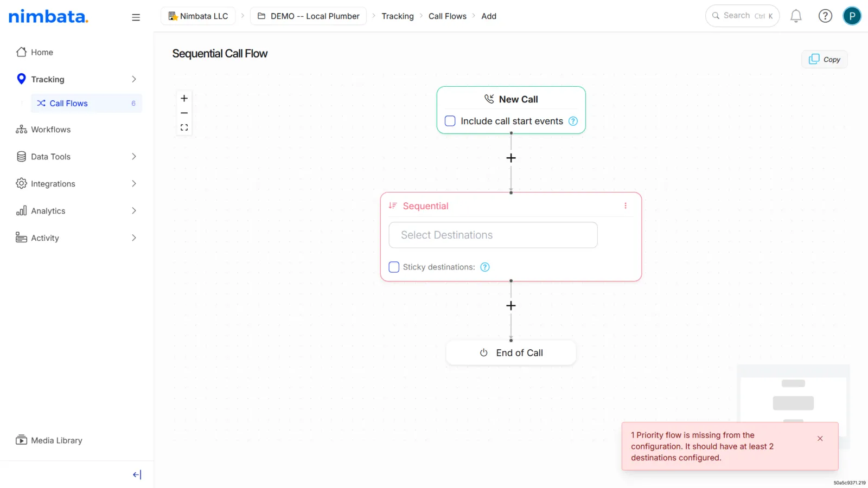
Task: Add a step after New Call
Action: [511, 158]
